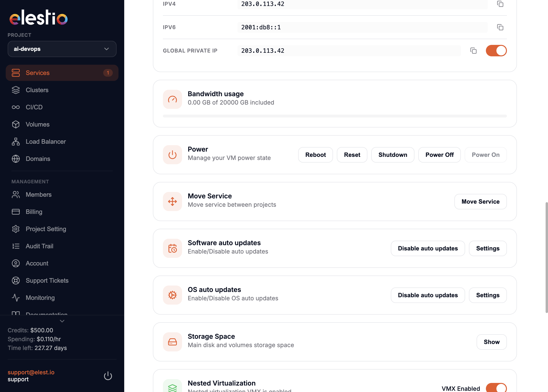548x392 pixels.
Task: Click the OS auto updates gear icon
Action: [x=172, y=295]
